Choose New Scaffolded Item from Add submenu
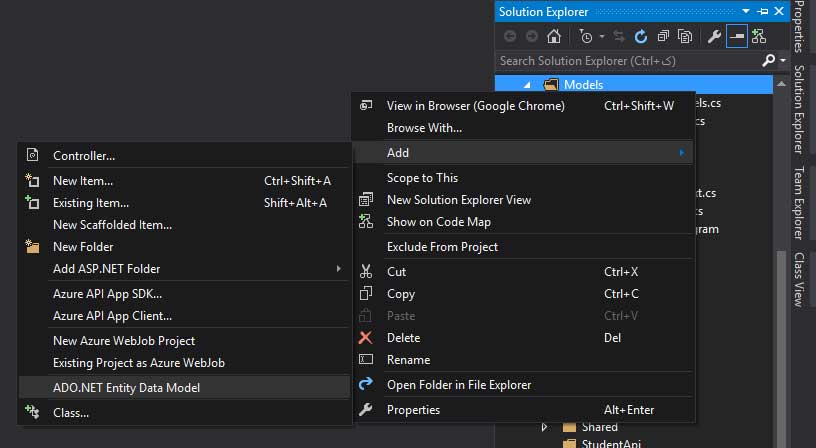Image resolution: width=816 pixels, height=448 pixels. pyautogui.click(x=112, y=225)
